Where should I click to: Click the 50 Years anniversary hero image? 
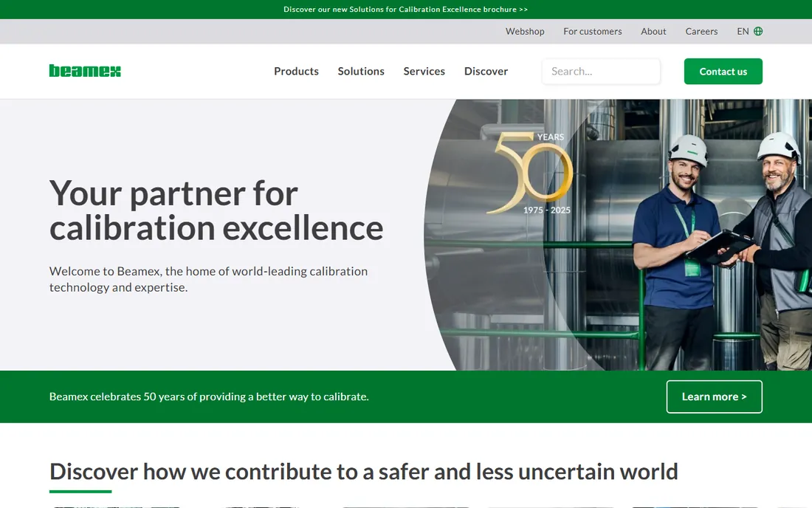618,235
